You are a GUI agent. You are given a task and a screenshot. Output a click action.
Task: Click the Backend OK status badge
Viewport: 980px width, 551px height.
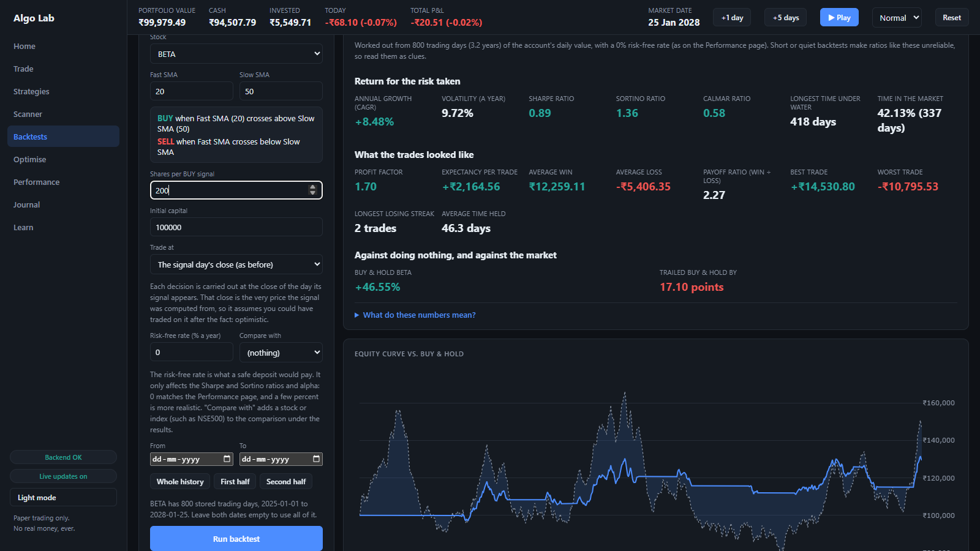click(63, 457)
